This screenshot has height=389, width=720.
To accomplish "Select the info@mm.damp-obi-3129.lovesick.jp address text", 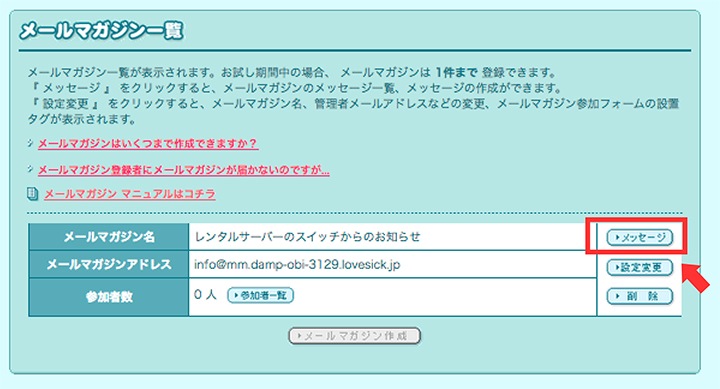I will pos(297,265).
